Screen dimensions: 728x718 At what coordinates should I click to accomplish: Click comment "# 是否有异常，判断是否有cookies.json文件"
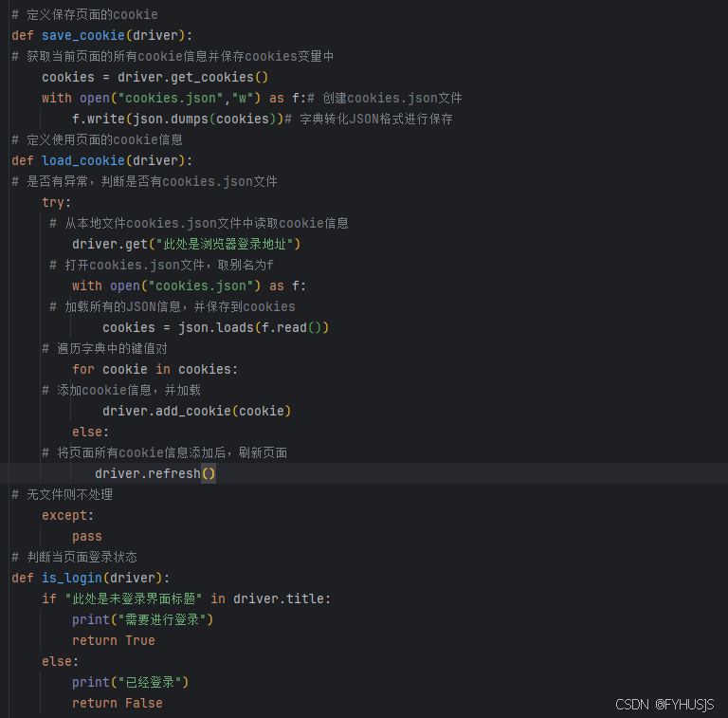tap(144, 181)
